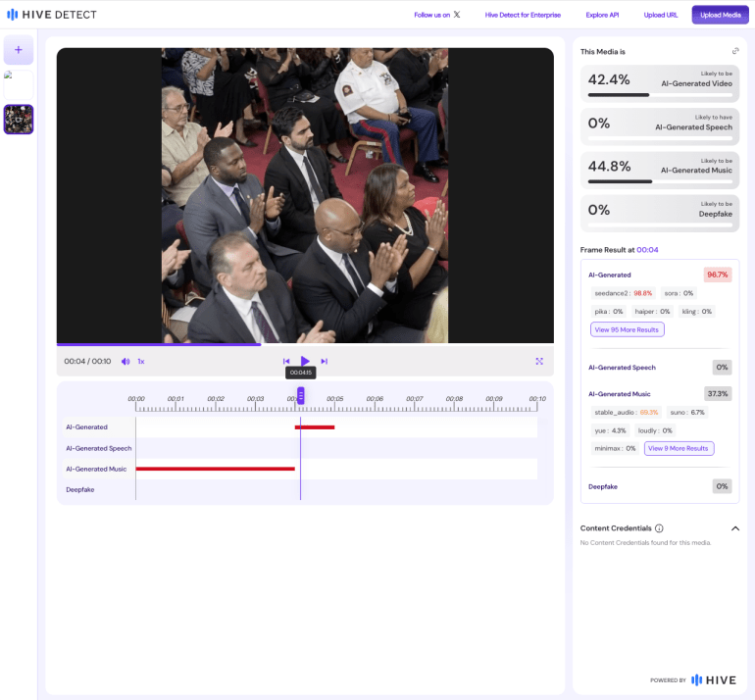Skip to next frame

point(324,361)
